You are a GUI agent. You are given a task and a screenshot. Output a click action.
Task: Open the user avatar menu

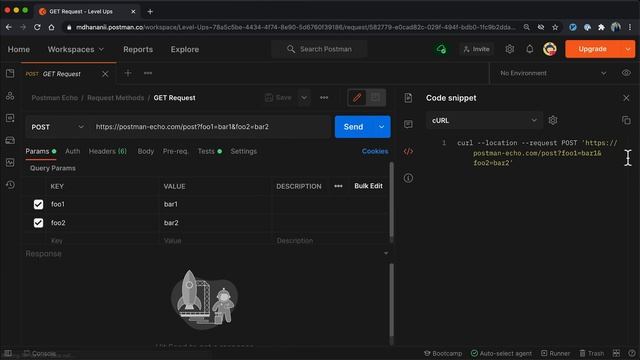[x=550, y=49]
